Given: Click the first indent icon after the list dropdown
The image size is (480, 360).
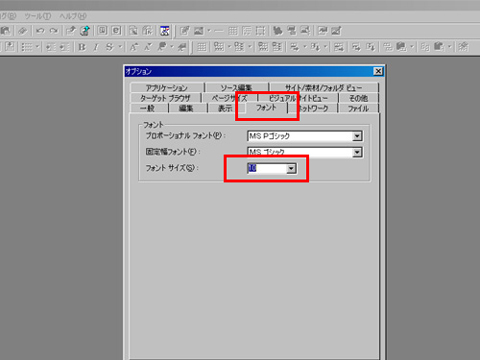Looking at the screenshot, I should click(51, 47).
